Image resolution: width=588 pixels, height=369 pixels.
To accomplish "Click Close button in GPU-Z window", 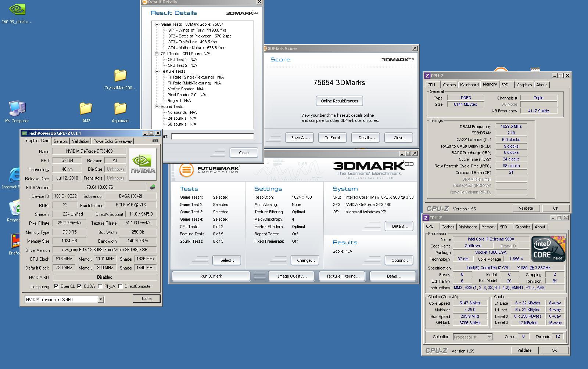I will (147, 299).
